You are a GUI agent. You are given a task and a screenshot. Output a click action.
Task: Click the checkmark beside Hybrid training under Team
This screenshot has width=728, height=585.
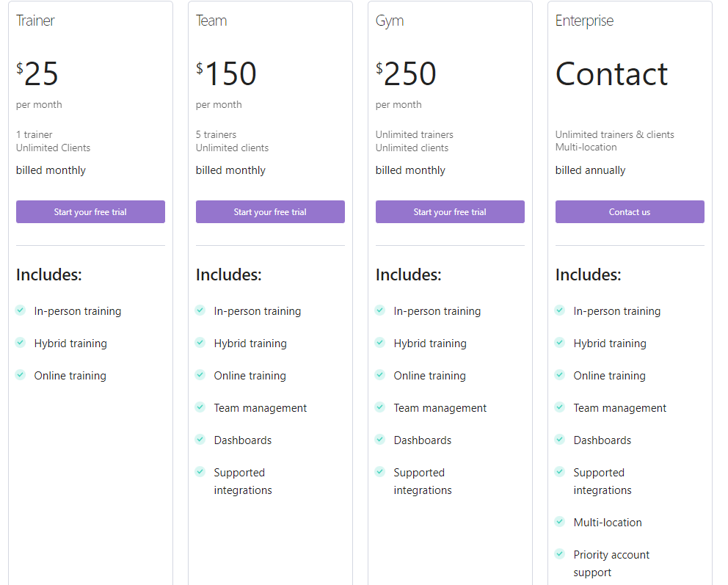[x=200, y=343]
